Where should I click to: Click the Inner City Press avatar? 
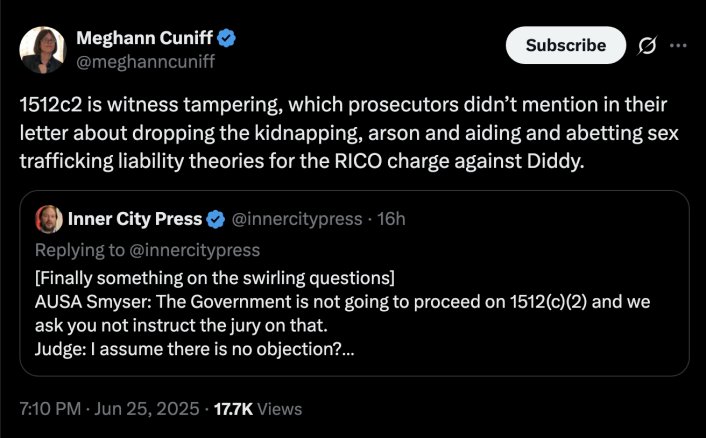(49, 219)
